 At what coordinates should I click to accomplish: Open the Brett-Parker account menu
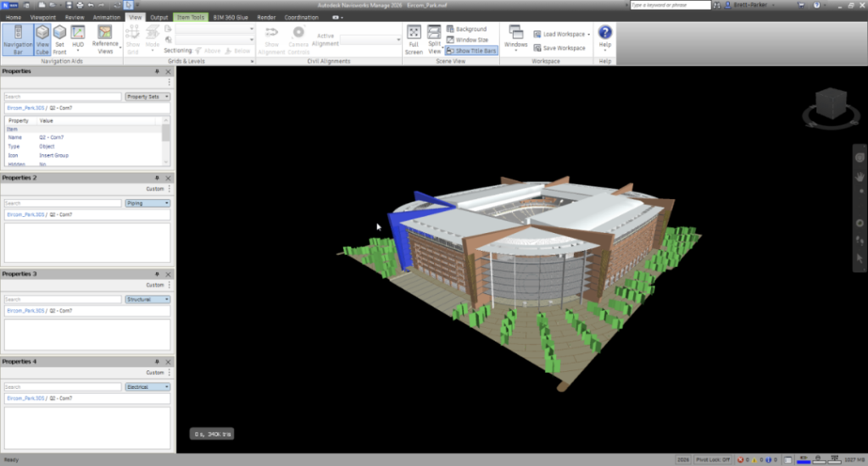pyautogui.click(x=749, y=5)
